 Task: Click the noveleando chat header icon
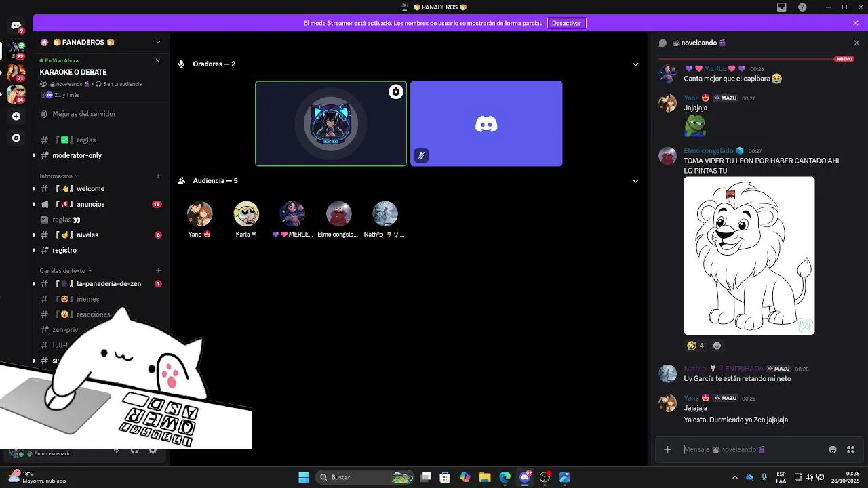(x=663, y=43)
